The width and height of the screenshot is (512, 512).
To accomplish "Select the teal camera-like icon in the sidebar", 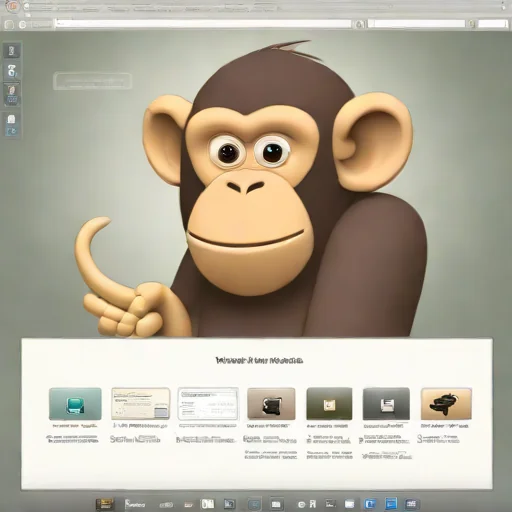I will coord(12,71).
